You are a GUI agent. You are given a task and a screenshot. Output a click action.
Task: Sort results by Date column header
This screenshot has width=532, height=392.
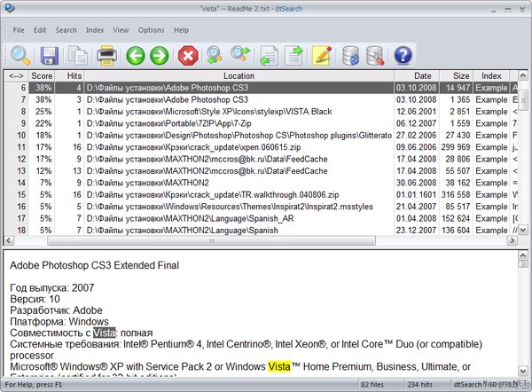point(417,75)
